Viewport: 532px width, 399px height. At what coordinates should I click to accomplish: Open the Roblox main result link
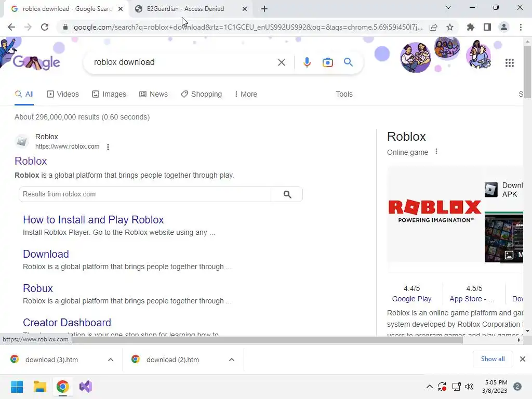tap(31, 161)
